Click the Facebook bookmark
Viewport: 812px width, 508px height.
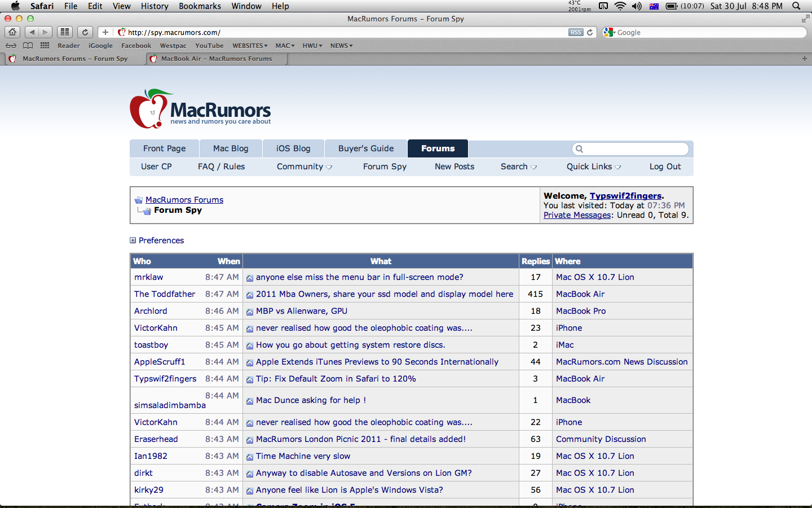pos(136,46)
